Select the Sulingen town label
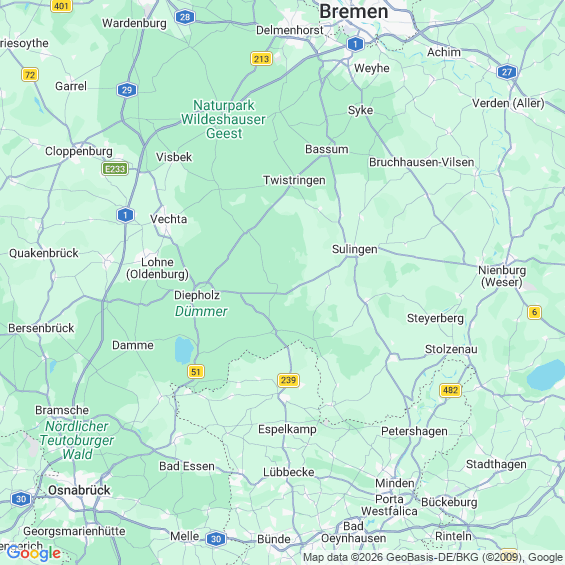Image resolution: width=565 pixels, height=565 pixels. (355, 249)
